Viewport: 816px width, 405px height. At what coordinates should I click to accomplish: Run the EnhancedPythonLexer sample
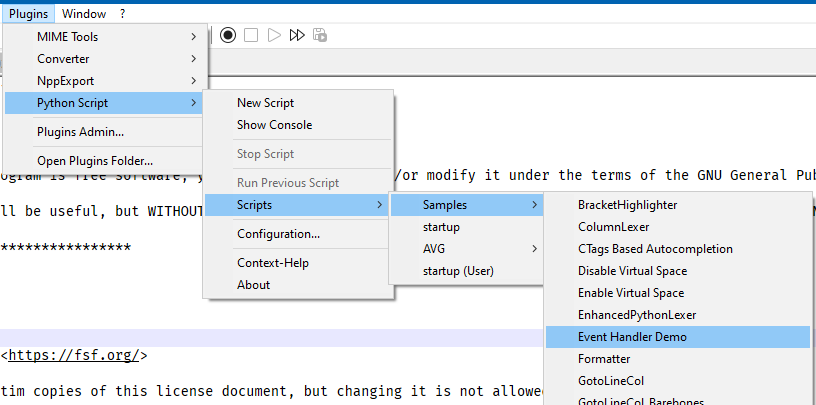coord(678,314)
